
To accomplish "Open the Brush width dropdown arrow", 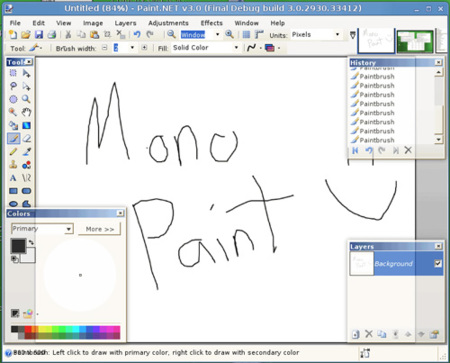I will click(132, 48).
